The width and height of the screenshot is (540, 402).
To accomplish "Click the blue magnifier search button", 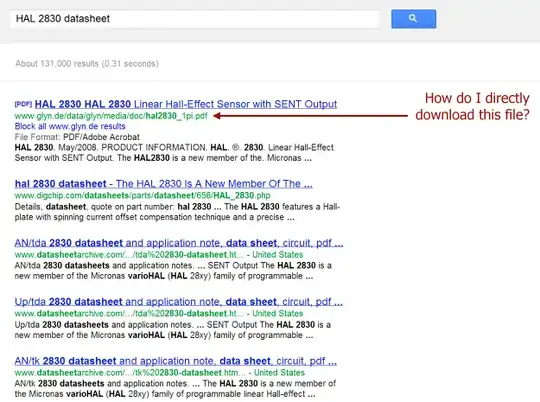I will 413,19.
